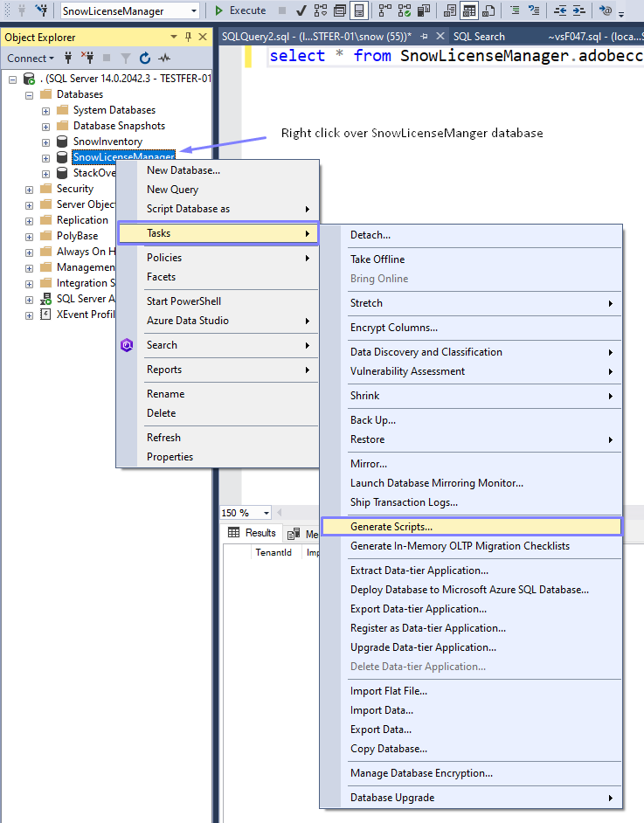Switch to the Results tab

pos(252,533)
